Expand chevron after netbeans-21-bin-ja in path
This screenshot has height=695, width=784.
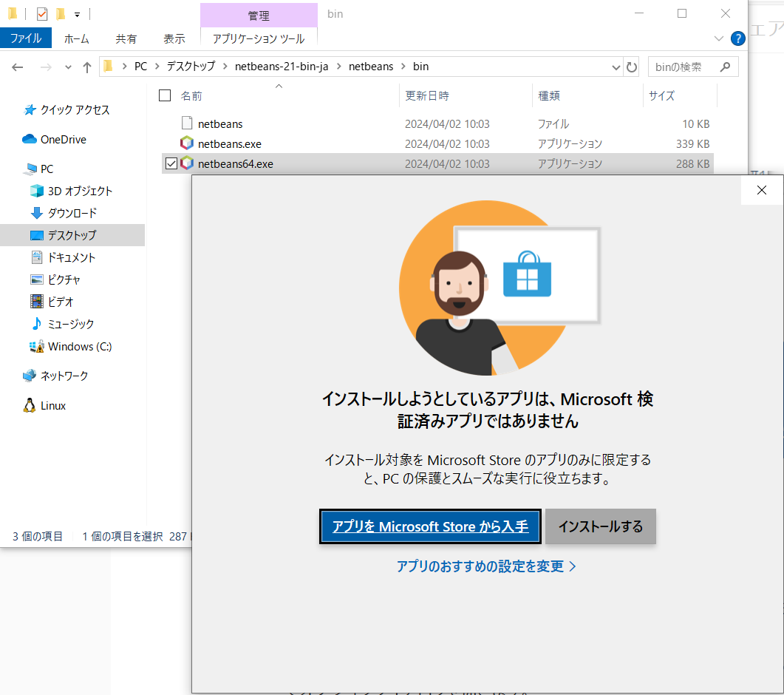point(338,67)
